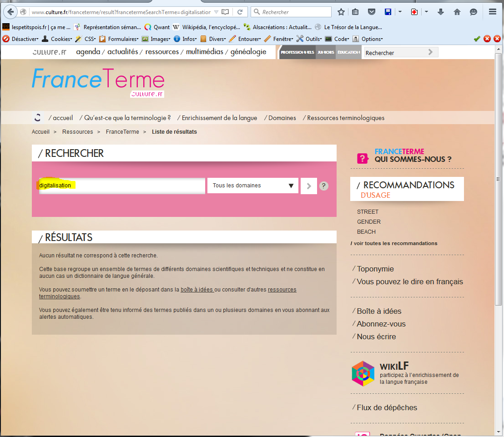504x437 pixels.
Task: Show bookmarks list icon in toolbar
Action: click(x=355, y=12)
